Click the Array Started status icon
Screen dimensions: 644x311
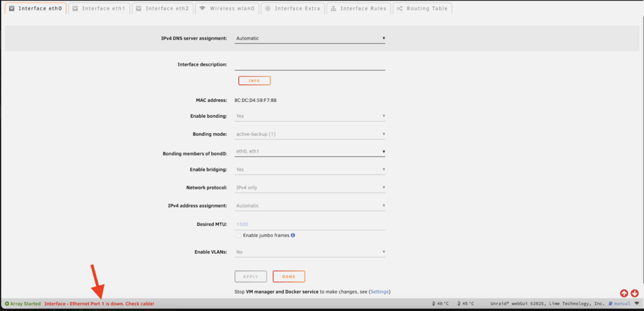[7, 304]
